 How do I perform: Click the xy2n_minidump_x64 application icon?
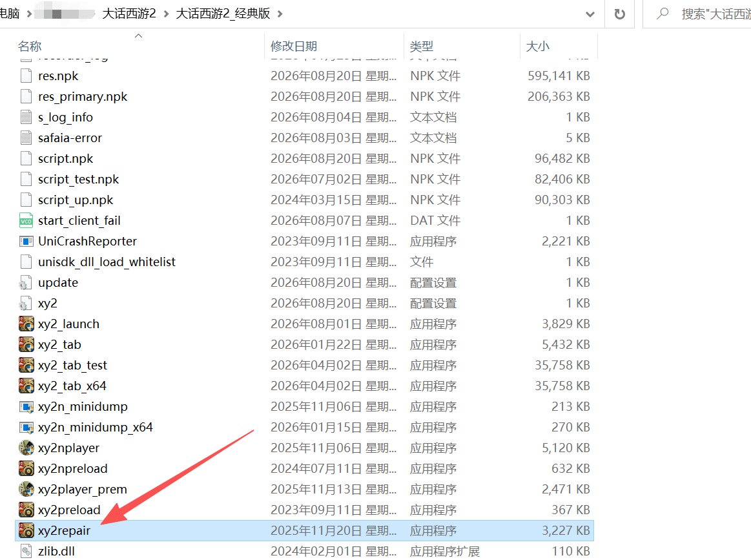point(26,428)
